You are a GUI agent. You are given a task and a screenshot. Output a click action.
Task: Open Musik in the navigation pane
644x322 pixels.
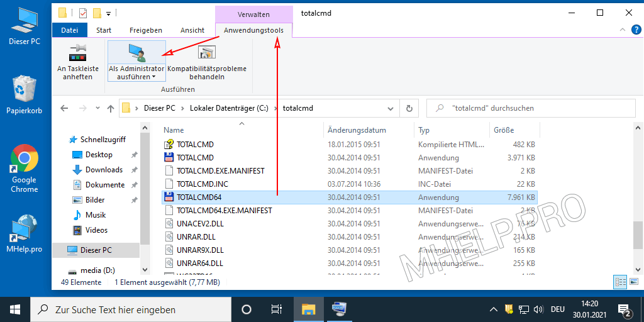[x=96, y=215]
